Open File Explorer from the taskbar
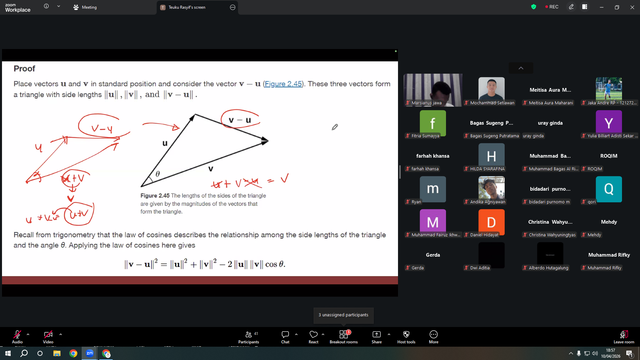This screenshot has height=360, width=640. 57,353
